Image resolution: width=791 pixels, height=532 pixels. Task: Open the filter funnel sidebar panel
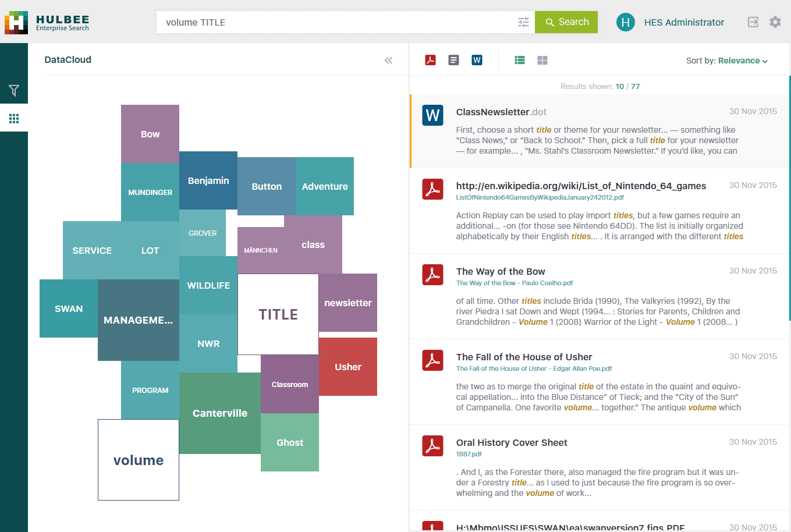[14, 90]
